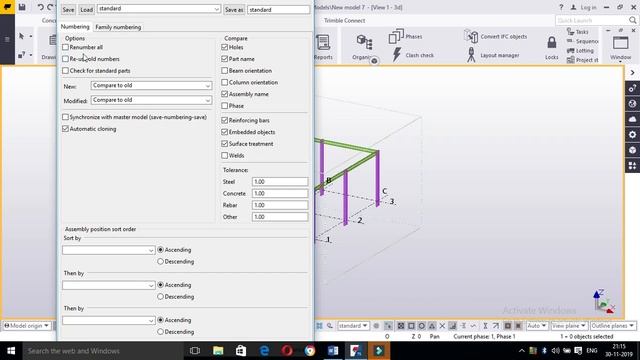The width and height of the screenshot is (640, 360).
Task: Open the Sort by dropdown
Action: pyautogui.click(x=109, y=250)
